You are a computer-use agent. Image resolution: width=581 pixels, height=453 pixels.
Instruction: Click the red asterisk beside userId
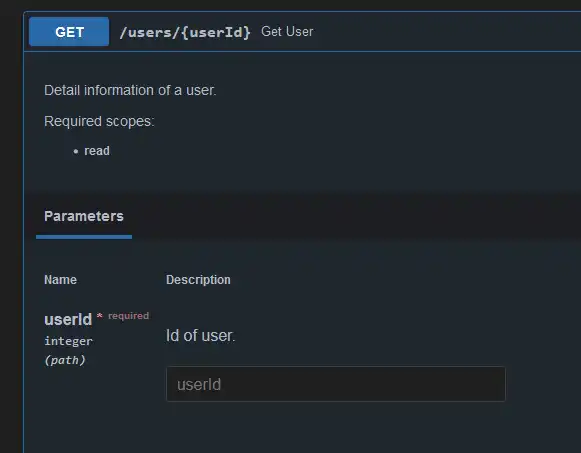(x=99, y=316)
